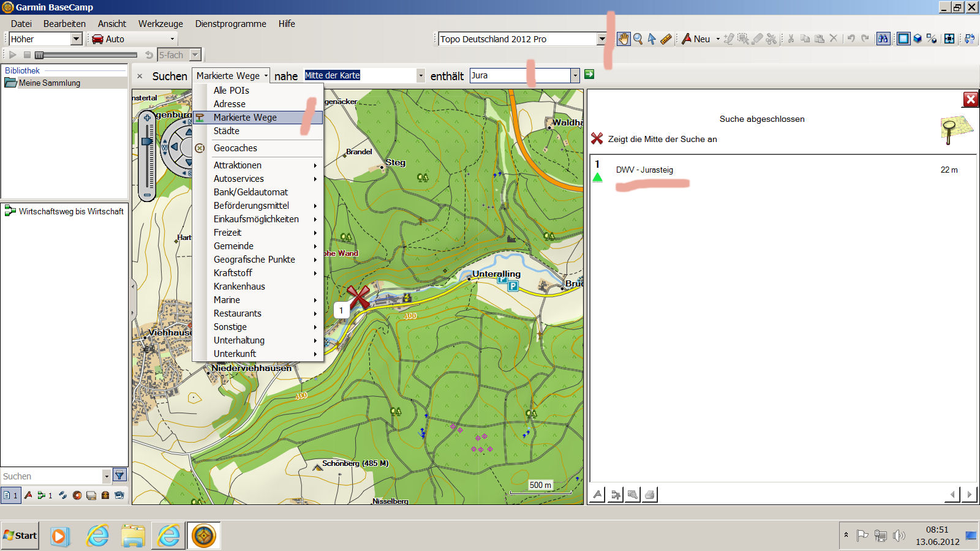Toggle the all-items list filter
This screenshot has height=551, width=980.
click(10, 495)
